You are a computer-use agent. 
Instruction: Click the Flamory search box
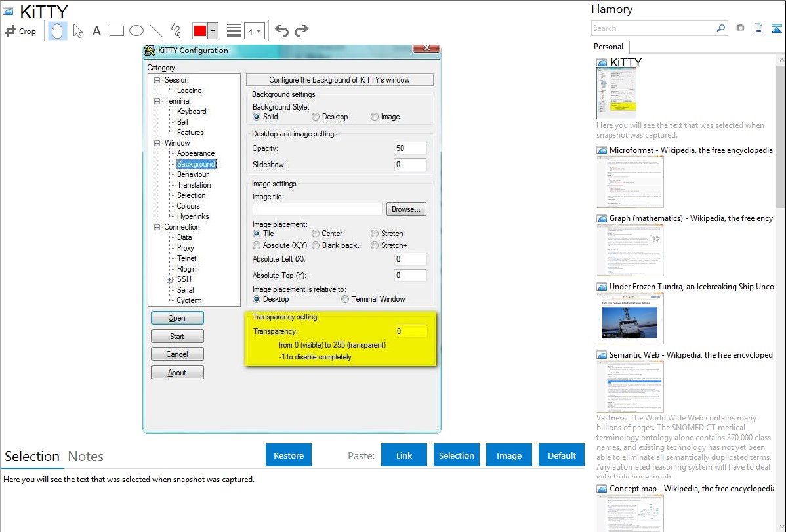coord(653,28)
